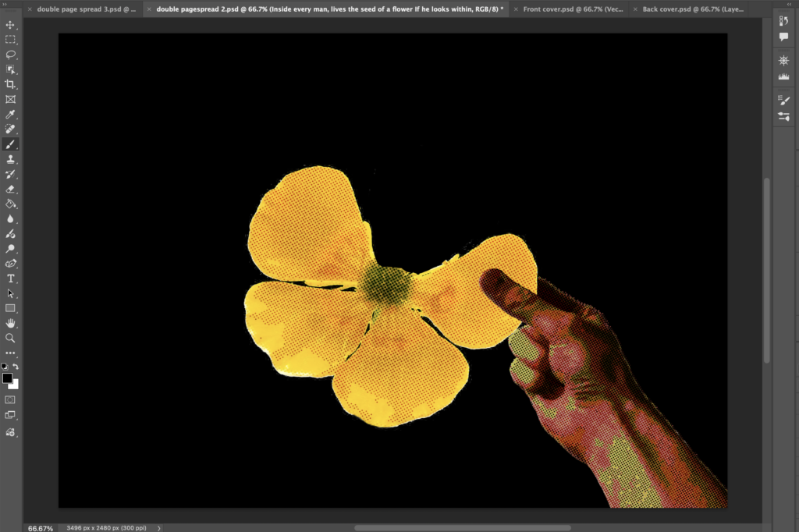Click the 66.67% zoom level field
This screenshot has width=799, height=532.
pyautogui.click(x=41, y=528)
